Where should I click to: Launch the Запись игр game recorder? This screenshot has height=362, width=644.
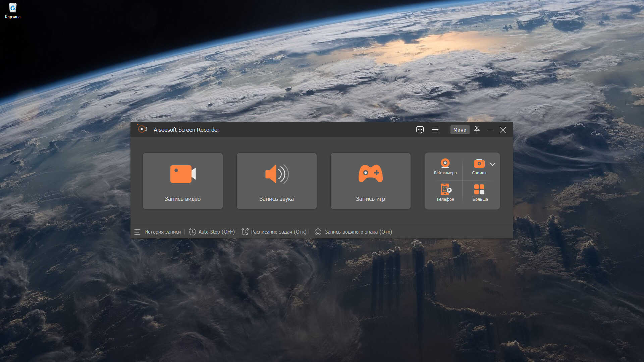(370, 181)
